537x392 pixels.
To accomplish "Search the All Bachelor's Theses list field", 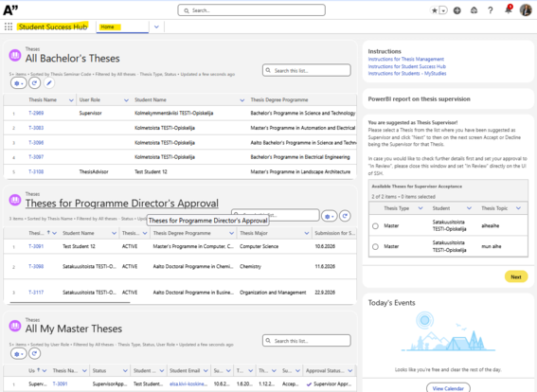I will (307, 70).
